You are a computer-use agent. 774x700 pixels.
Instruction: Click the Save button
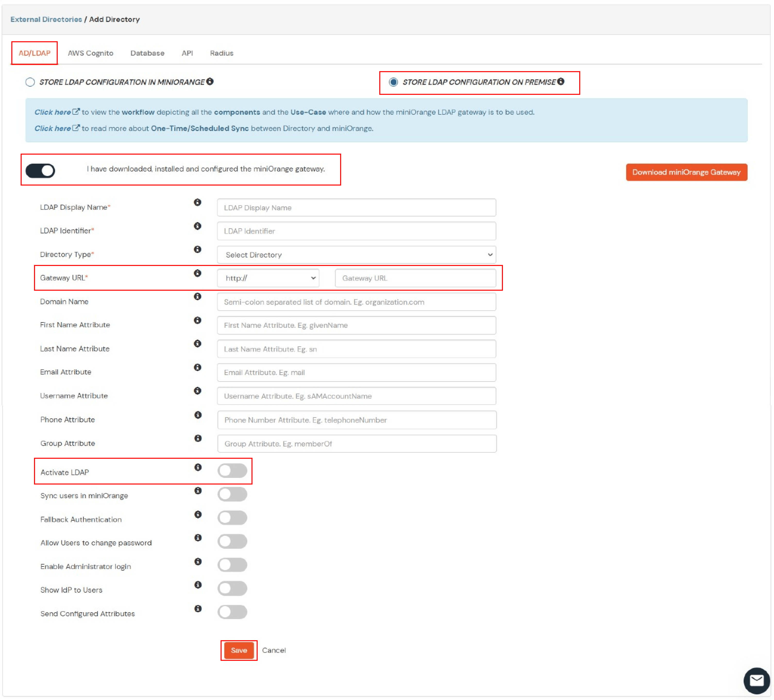(239, 650)
